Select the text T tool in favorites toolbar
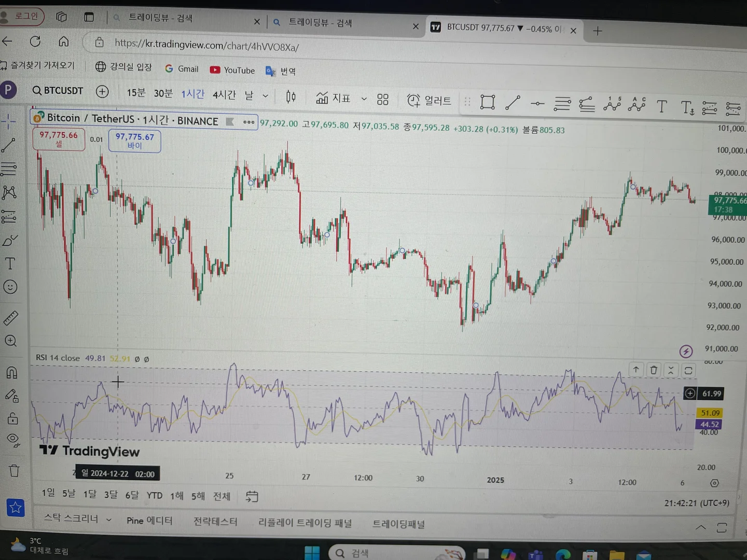 click(662, 107)
